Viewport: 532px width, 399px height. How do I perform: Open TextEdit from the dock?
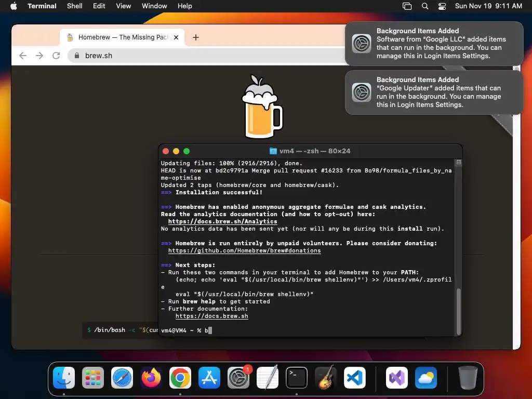[x=268, y=378]
